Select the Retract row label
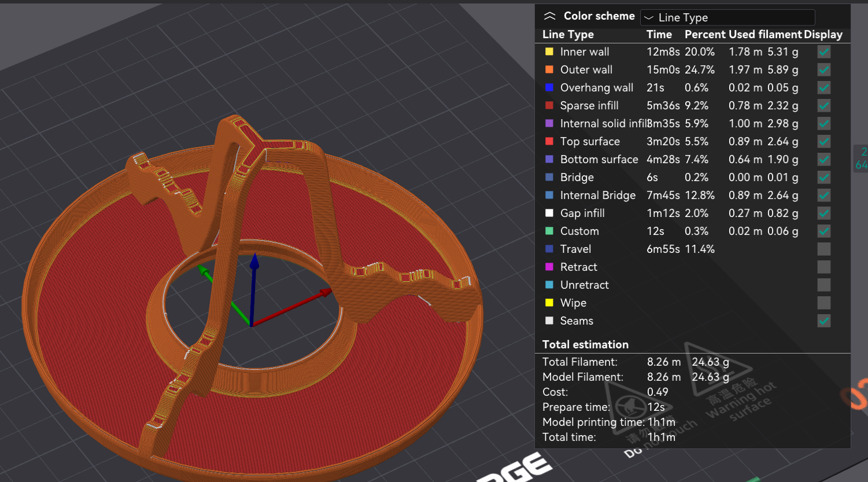 [x=579, y=267]
